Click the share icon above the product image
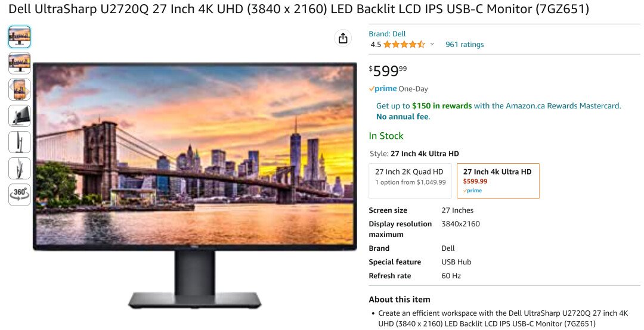 point(343,38)
